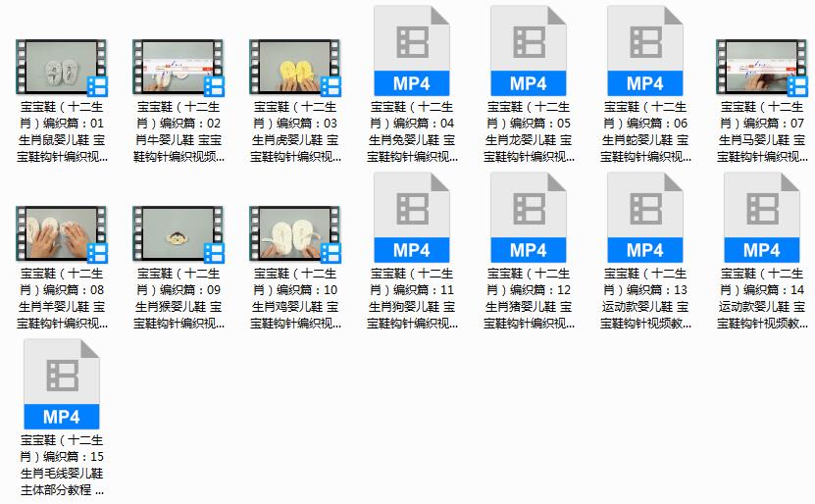Select the MP4 icon for file 04 生肖兔婴儿鞋
This screenshot has height=504, width=815.
[411, 51]
